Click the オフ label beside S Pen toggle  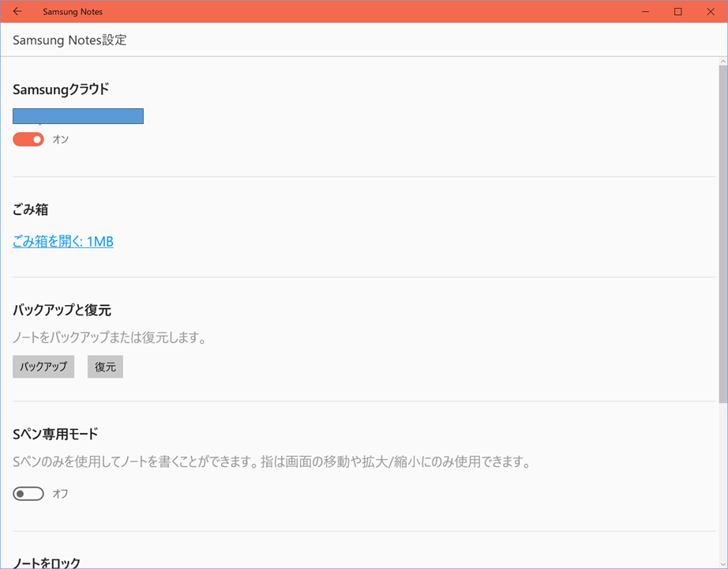pos(60,494)
